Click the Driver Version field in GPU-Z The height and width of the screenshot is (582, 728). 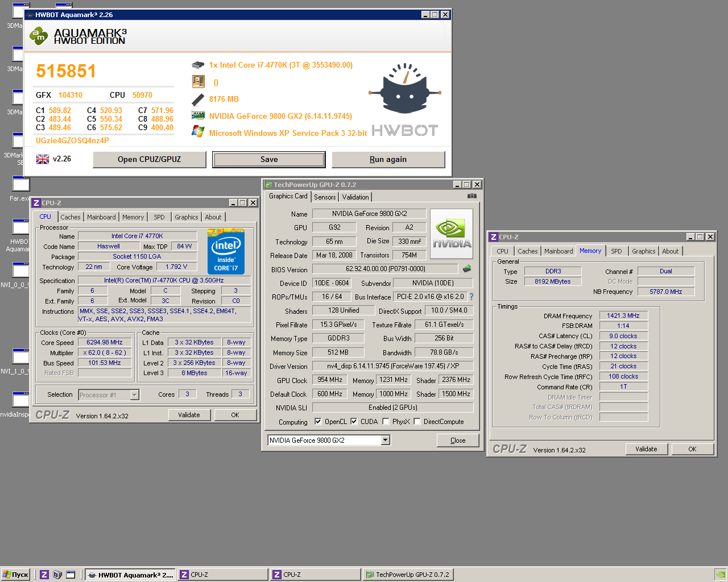pyautogui.click(x=393, y=366)
